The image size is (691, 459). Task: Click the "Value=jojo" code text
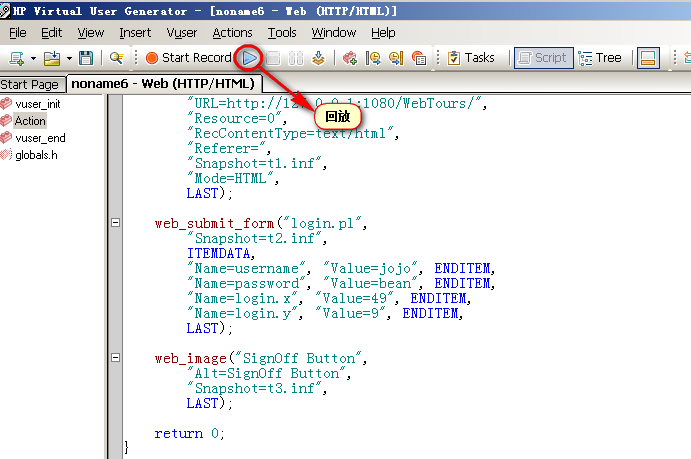coord(370,268)
